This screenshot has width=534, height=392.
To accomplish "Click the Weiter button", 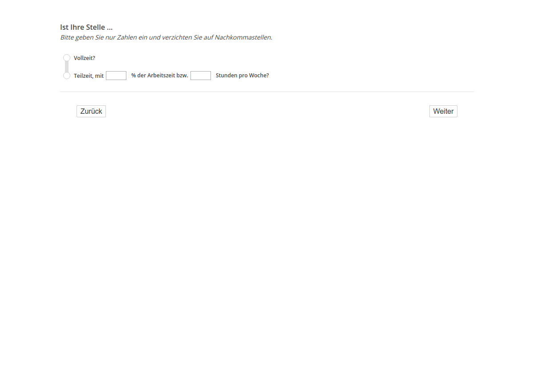I will tap(443, 111).
